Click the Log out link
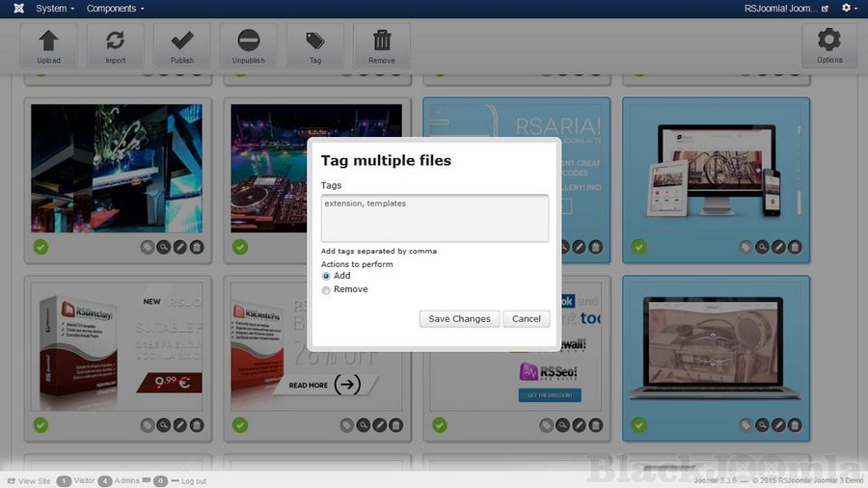868x488 pixels. pyautogui.click(x=193, y=480)
